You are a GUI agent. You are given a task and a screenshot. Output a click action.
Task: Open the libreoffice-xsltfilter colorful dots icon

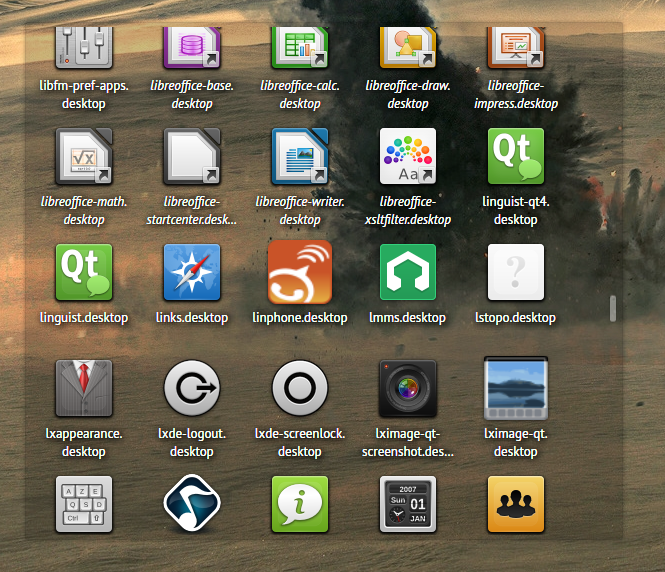[x=408, y=156]
